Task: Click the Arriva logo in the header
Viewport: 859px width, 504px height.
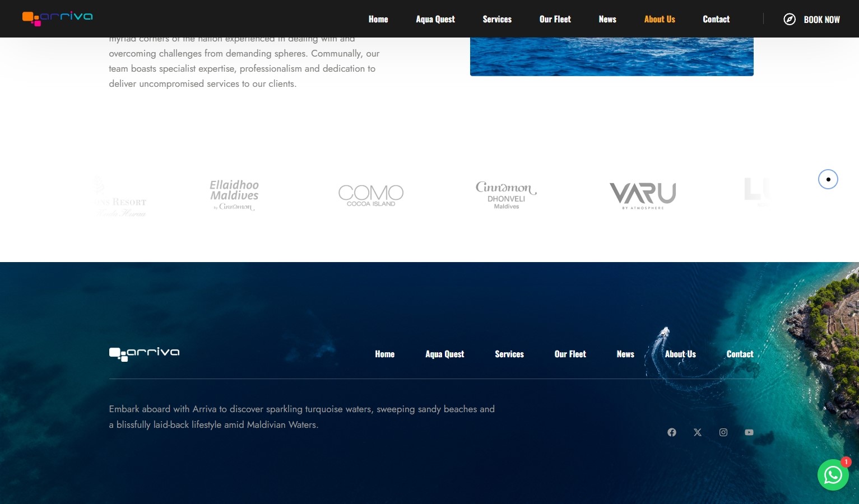Action: (x=57, y=18)
